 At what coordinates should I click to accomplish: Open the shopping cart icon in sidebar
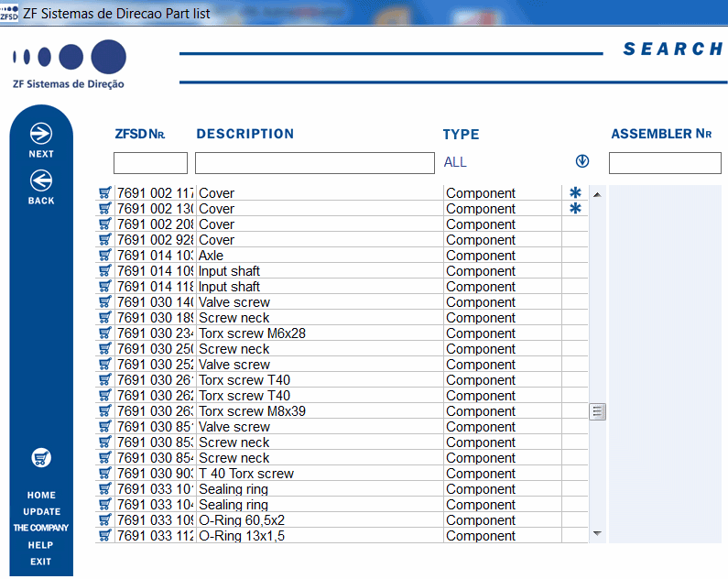point(41,457)
